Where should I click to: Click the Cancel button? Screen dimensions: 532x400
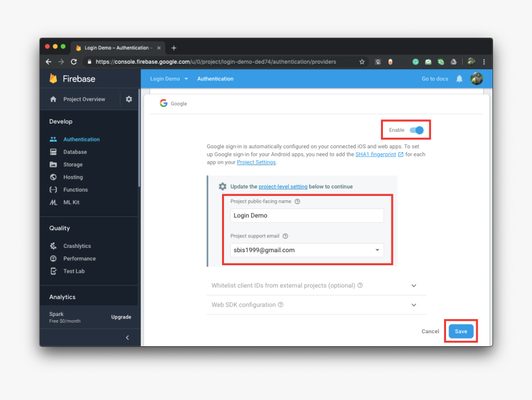(430, 331)
